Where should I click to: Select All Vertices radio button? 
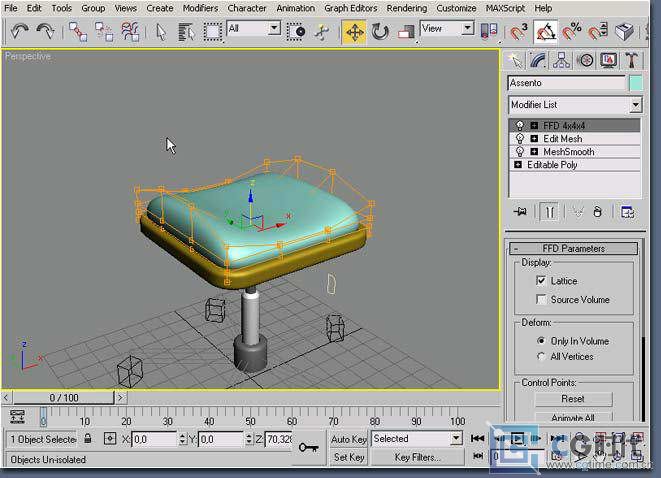[541, 357]
